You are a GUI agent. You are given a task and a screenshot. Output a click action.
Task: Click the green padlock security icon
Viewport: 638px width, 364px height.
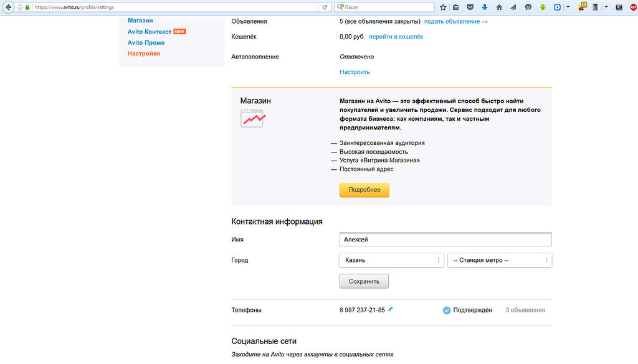click(x=27, y=7)
